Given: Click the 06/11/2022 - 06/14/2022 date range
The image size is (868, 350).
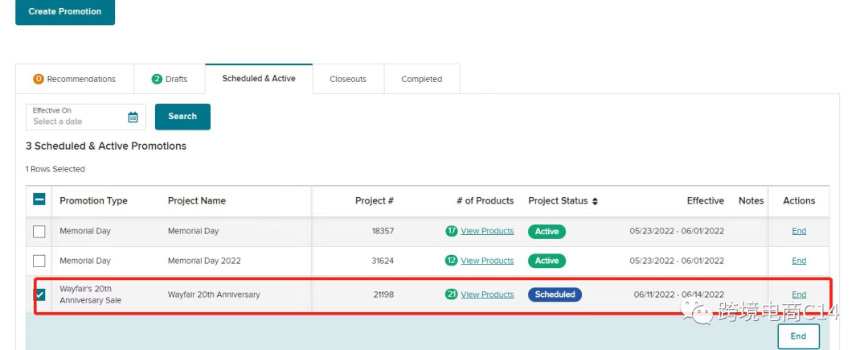Looking at the screenshot, I should (678, 294).
